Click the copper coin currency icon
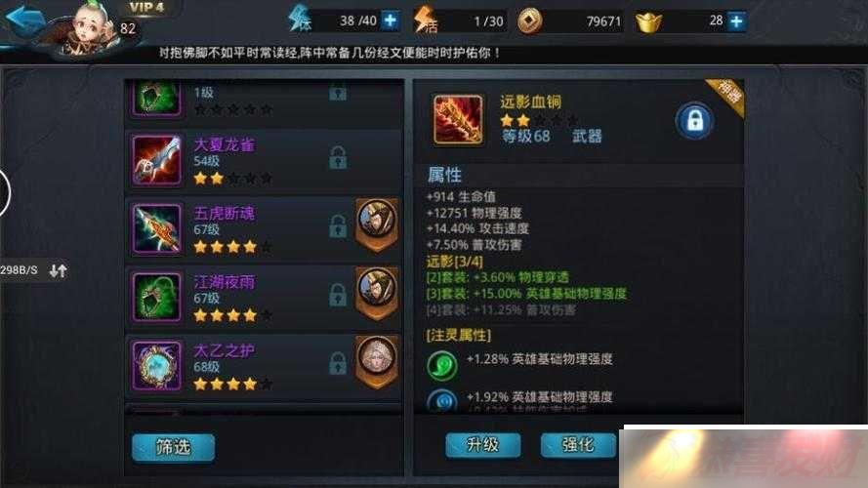The image size is (868, 488). (x=530, y=21)
